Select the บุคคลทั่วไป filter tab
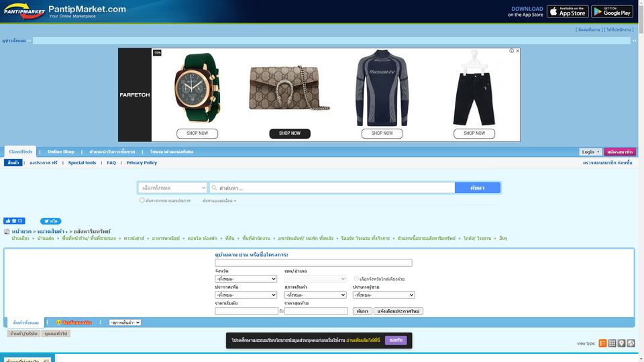The image size is (644, 362). click(x=56, y=334)
